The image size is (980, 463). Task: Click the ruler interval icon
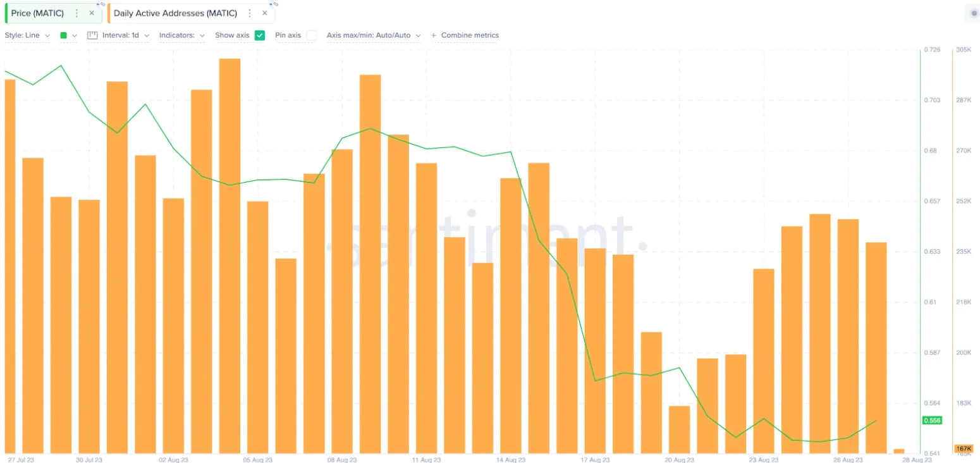[92, 35]
